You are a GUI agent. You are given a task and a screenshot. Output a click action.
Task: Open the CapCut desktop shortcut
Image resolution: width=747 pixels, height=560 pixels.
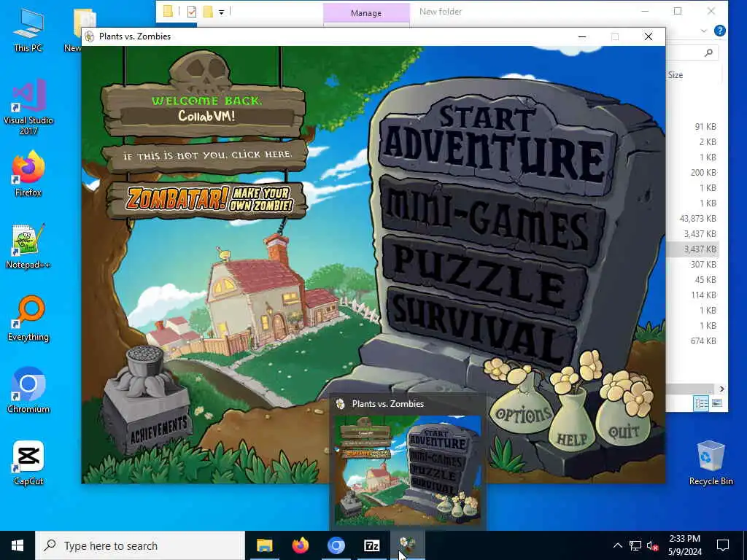[28, 463]
